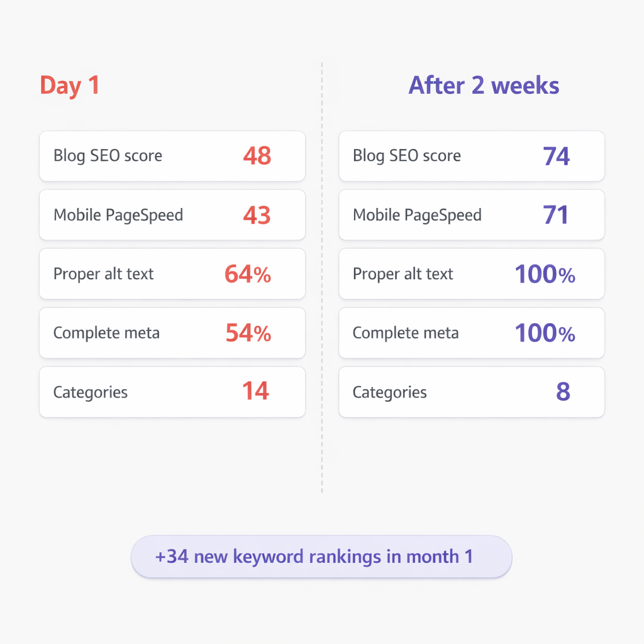The image size is (644, 644).
Task: Select the After 2 weeks Mobile PageSpeed card
Action: (471, 215)
